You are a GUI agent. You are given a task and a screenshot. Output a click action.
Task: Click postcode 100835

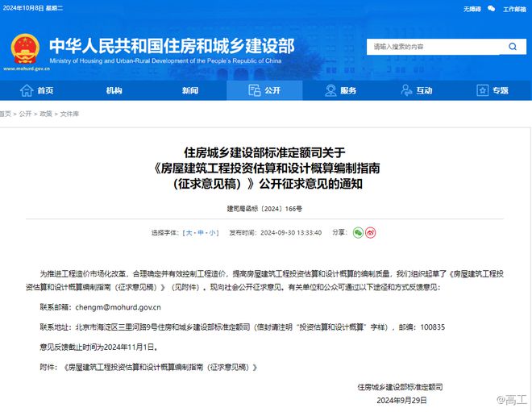[x=433, y=327]
